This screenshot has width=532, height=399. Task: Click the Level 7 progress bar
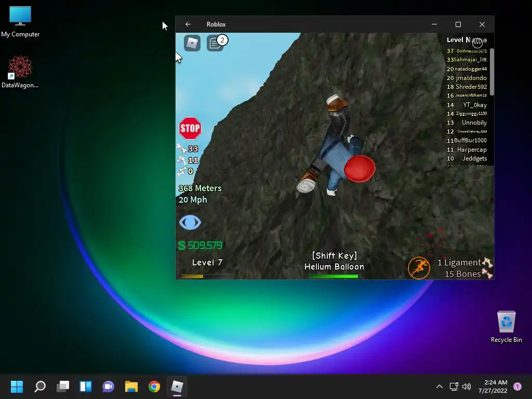click(207, 276)
